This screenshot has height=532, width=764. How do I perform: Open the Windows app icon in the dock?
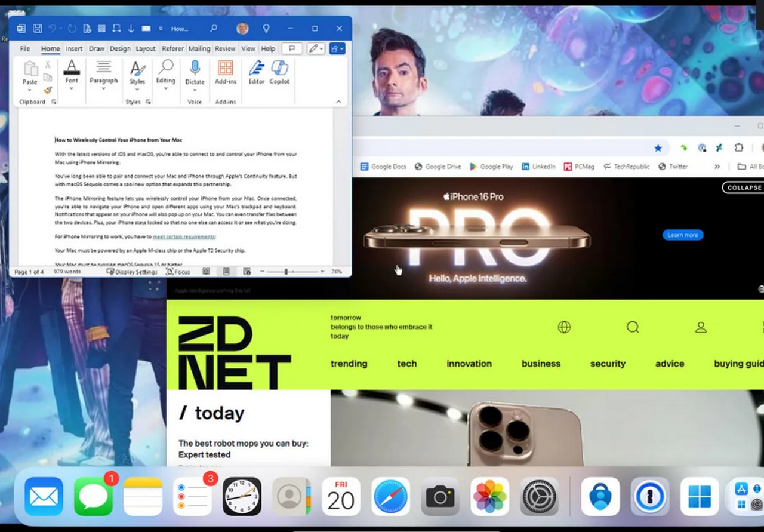pyautogui.click(x=700, y=496)
